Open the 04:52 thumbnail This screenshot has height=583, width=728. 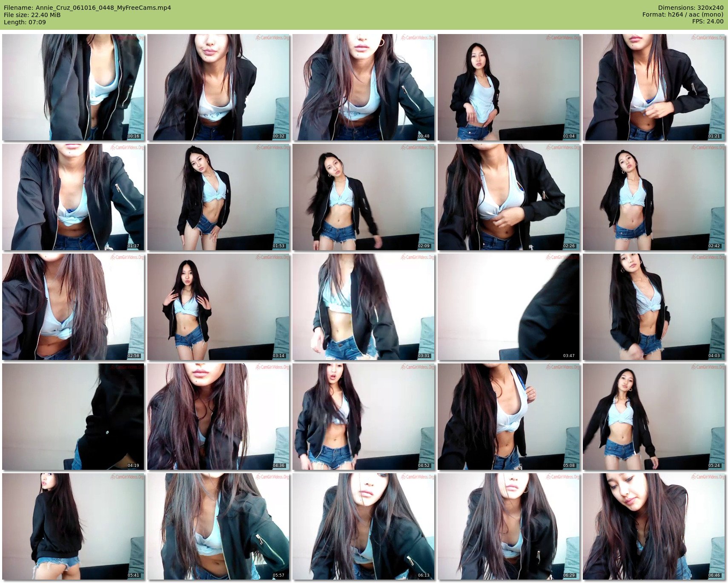coord(364,417)
